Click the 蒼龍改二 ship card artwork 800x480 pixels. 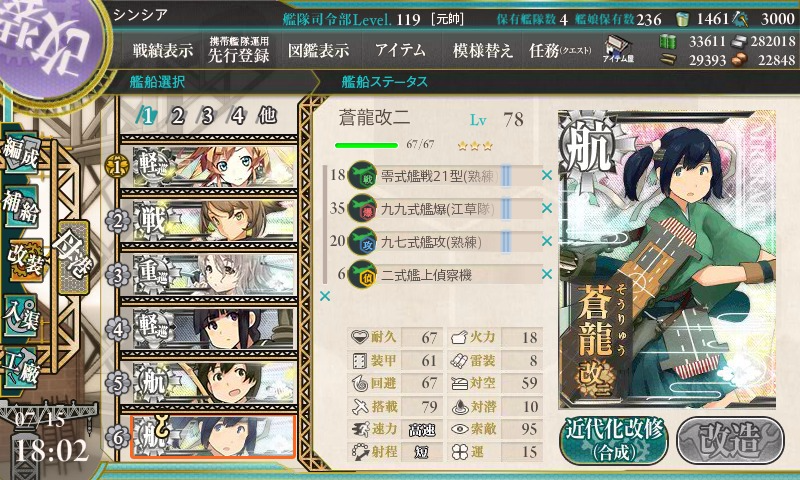667,259
